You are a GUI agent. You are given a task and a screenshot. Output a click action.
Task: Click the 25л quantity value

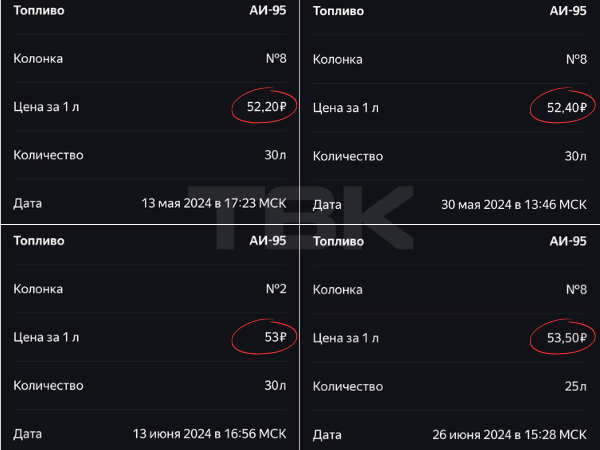point(576,386)
